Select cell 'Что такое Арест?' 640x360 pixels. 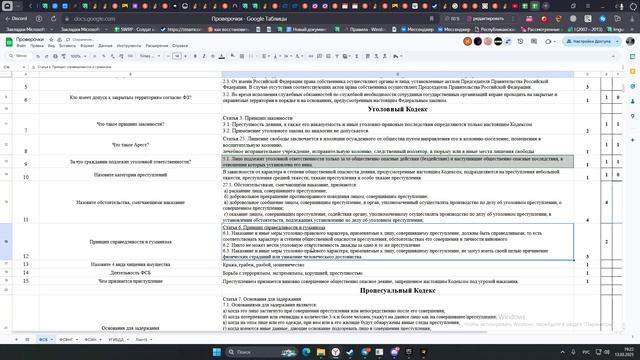pos(130,145)
